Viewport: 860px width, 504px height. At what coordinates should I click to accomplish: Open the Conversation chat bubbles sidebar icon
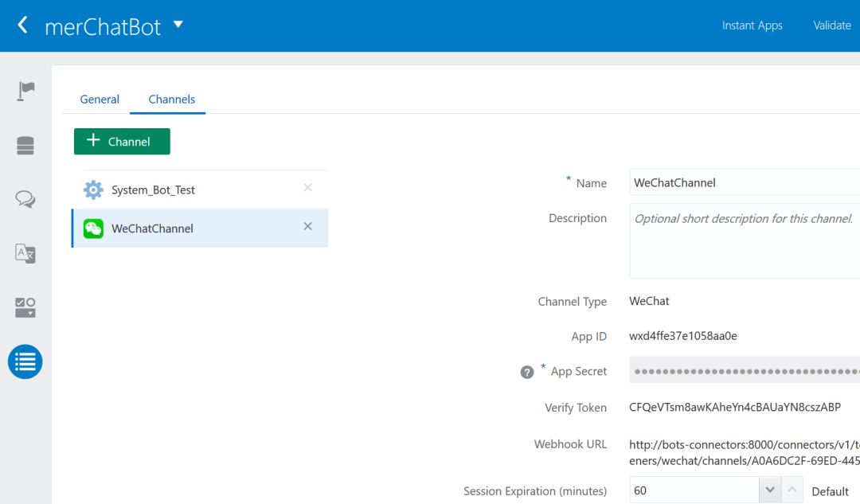click(x=25, y=200)
